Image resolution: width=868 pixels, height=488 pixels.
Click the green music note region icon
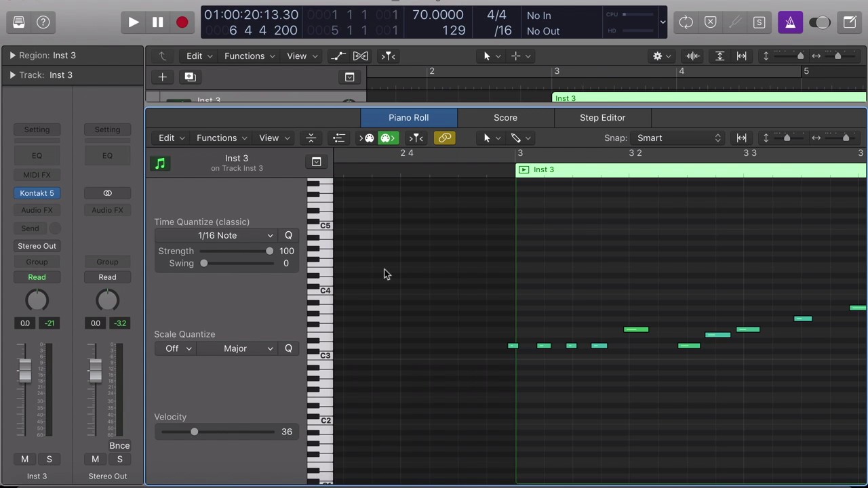click(x=160, y=163)
